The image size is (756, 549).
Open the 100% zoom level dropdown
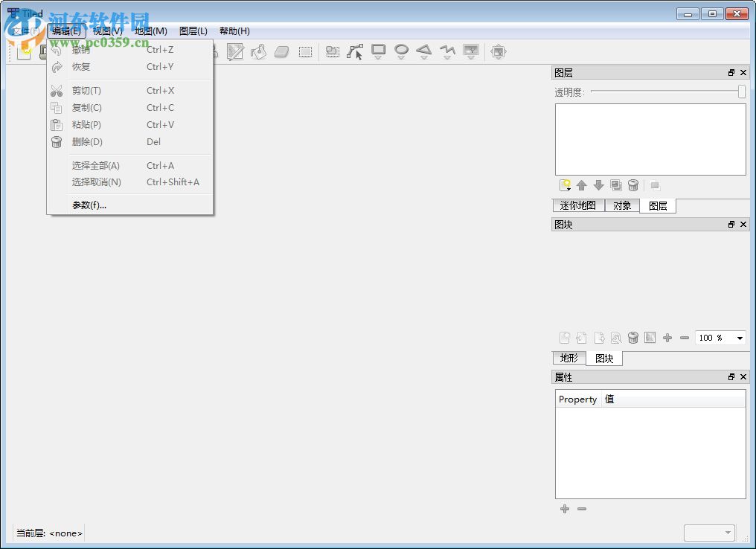pos(719,338)
